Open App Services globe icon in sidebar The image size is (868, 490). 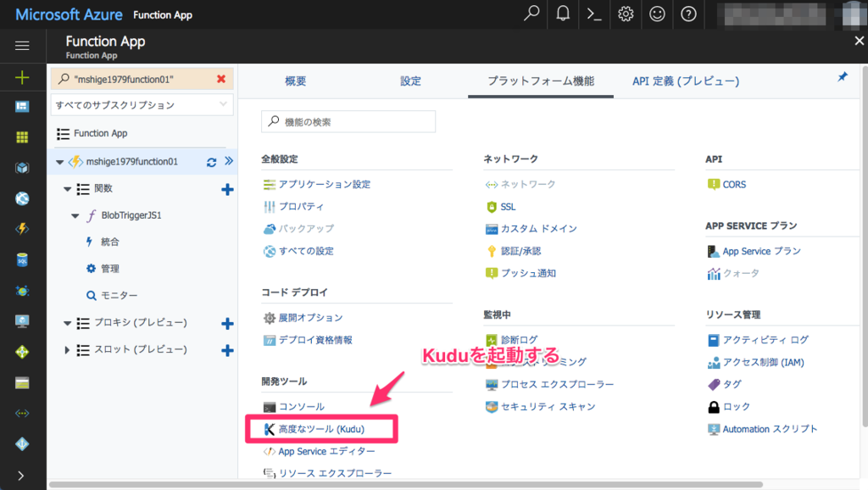pos(22,198)
